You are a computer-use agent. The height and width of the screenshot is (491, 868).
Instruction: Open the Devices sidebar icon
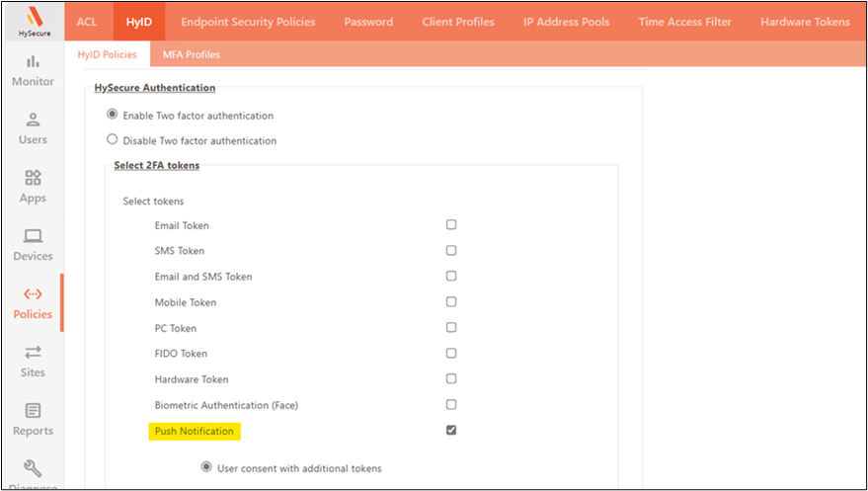(x=33, y=237)
